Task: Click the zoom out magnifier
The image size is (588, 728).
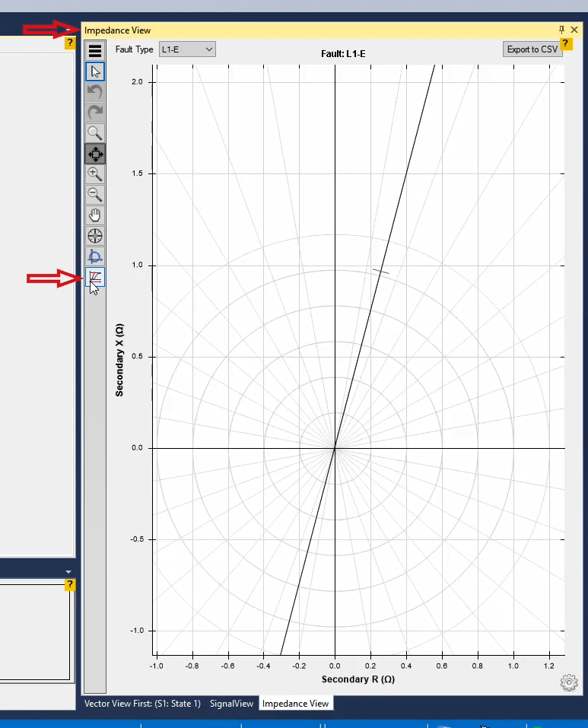Action: (x=95, y=195)
